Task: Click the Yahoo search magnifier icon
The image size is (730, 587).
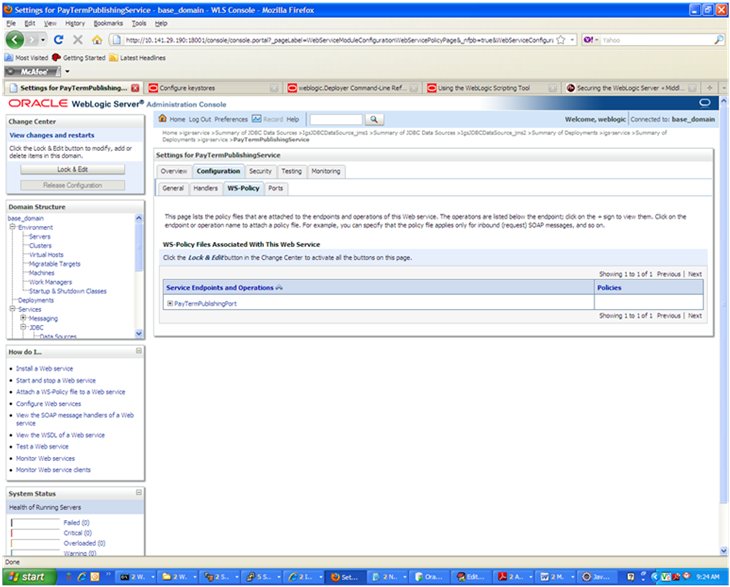Action: 719,40
